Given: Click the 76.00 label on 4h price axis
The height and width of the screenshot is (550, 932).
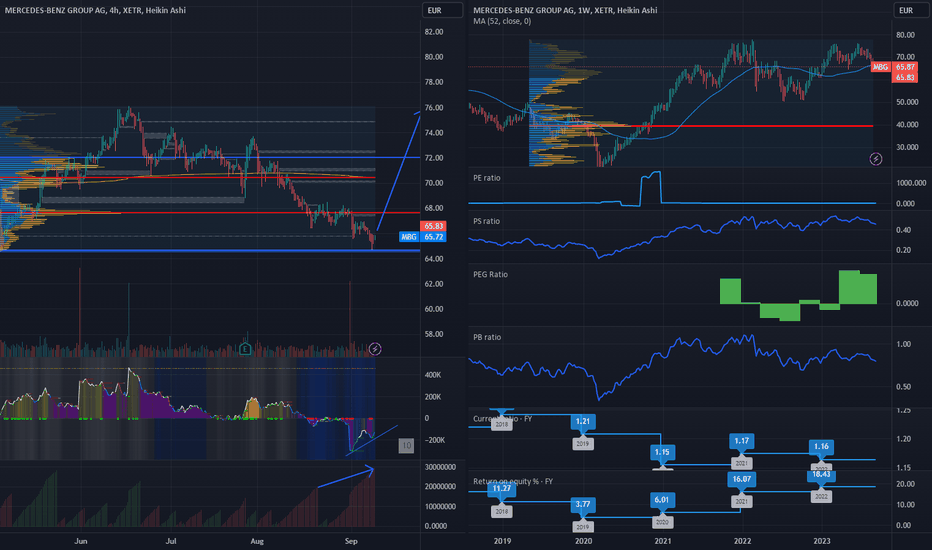Looking at the screenshot, I should coord(434,108).
